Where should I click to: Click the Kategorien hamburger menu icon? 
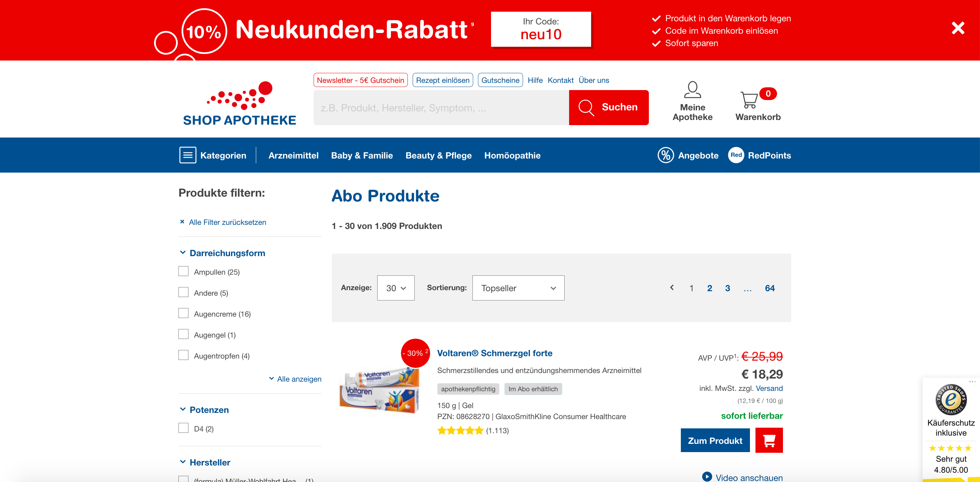pos(187,155)
